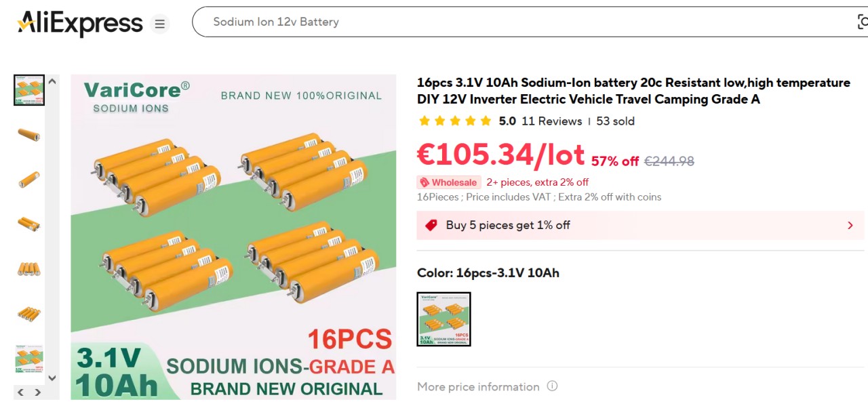Open the Buy 5 pieces get 1% off banner
Viewport: 868px width, 406px height.
[610, 225]
